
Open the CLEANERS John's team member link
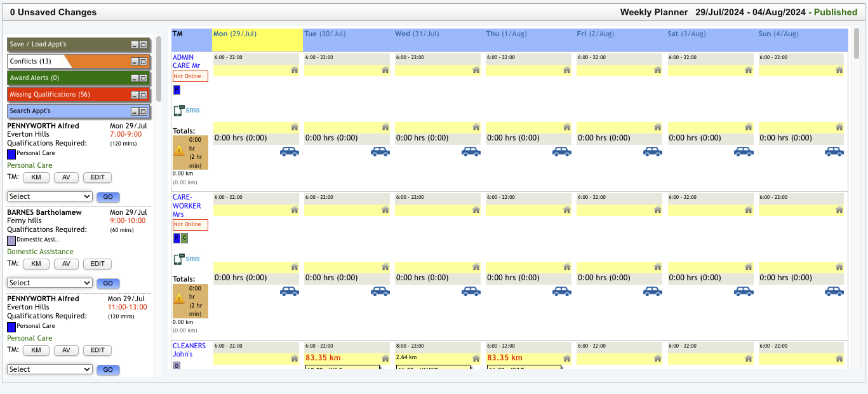tap(189, 350)
